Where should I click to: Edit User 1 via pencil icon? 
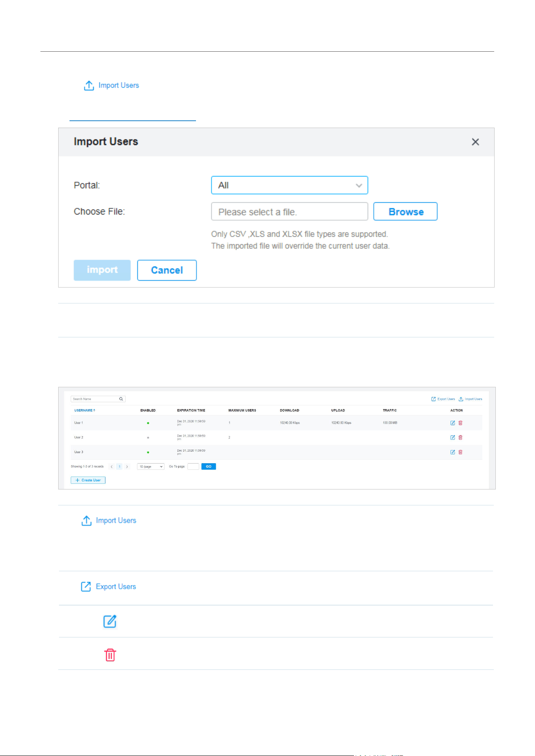(453, 423)
